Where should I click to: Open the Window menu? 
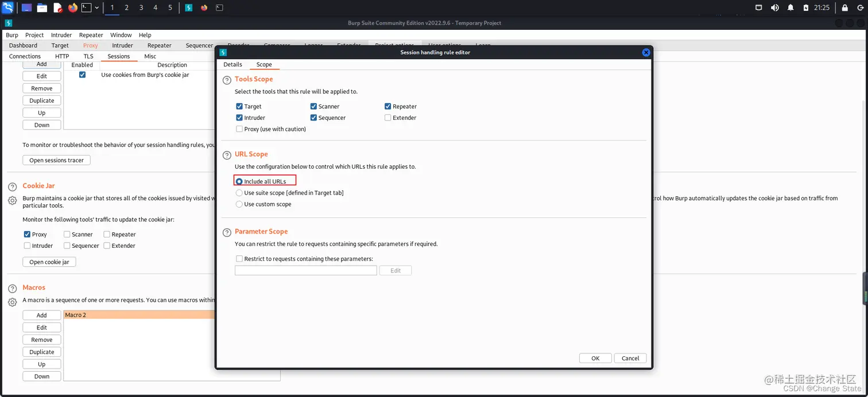click(x=121, y=35)
